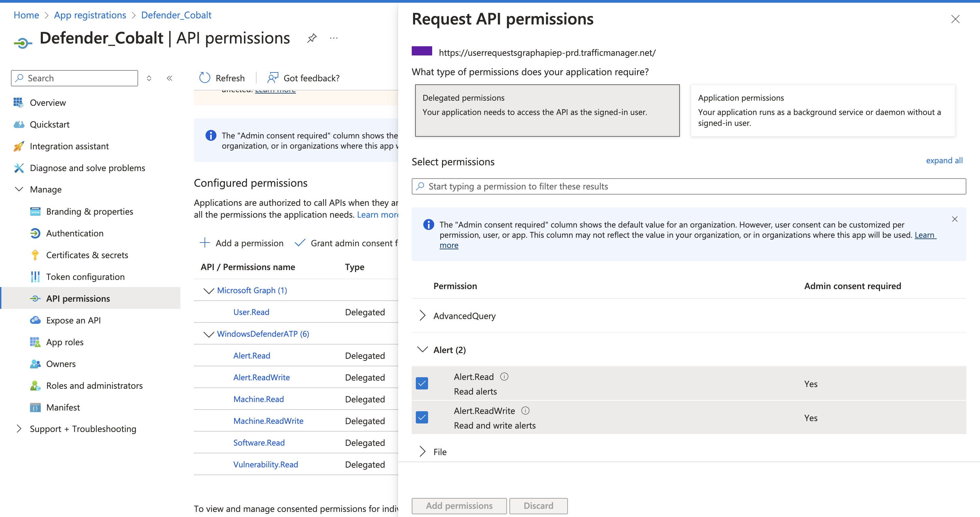
Task: Click the purple API color swatch
Action: pos(422,51)
